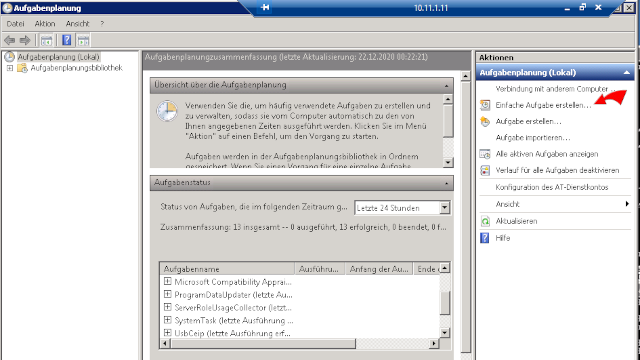Click Aufgabe importieren... action

[x=533, y=138]
